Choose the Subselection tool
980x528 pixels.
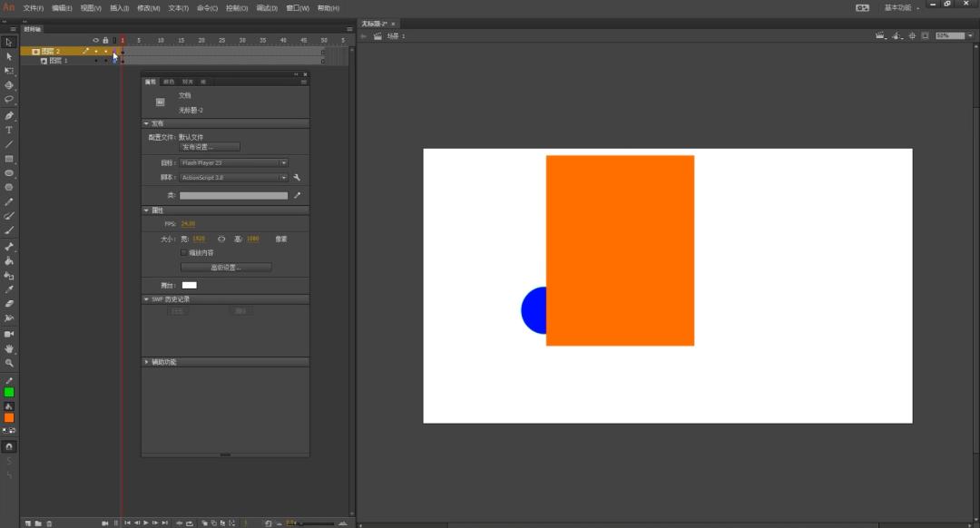[x=9, y=56]
